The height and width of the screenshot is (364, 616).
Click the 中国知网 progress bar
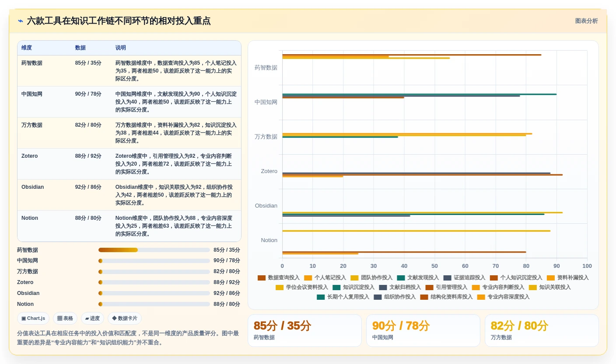[x=154, y=261]
